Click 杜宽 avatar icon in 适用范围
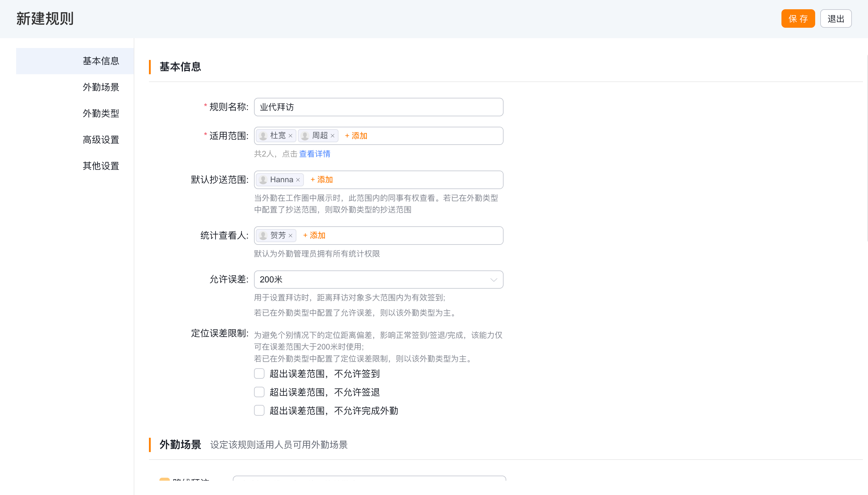Viewport: 868px width, 495px height. [x=263, y=136]
